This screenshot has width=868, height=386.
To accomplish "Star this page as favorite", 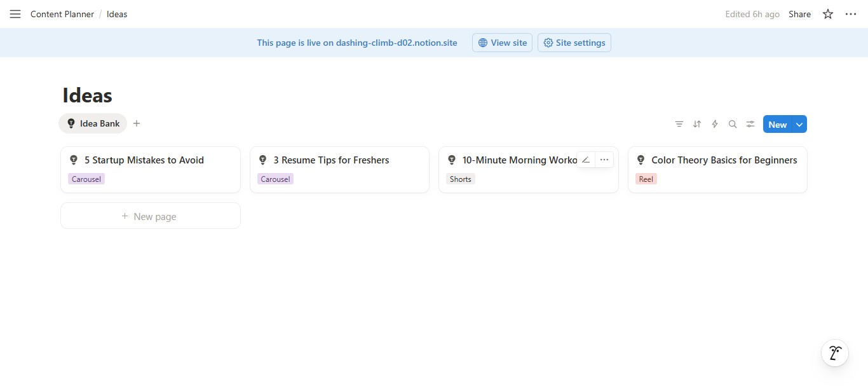I will click(828, 14).
